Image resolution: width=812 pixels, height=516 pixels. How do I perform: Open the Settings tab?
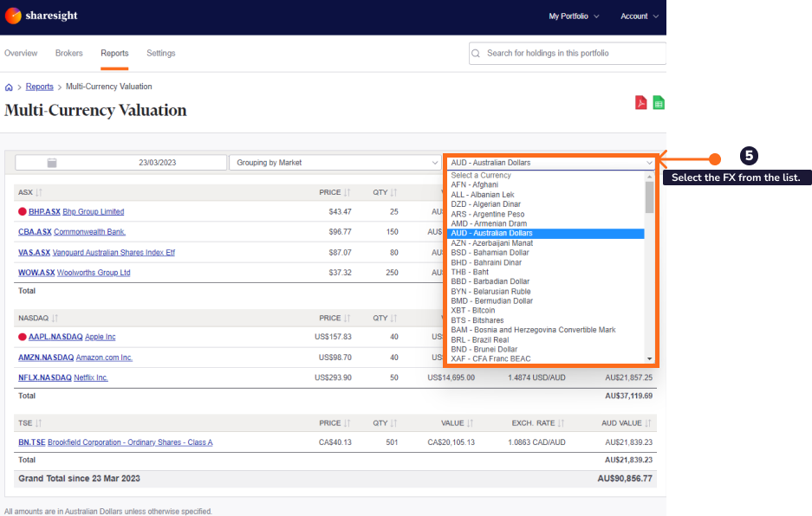(161, 53)
